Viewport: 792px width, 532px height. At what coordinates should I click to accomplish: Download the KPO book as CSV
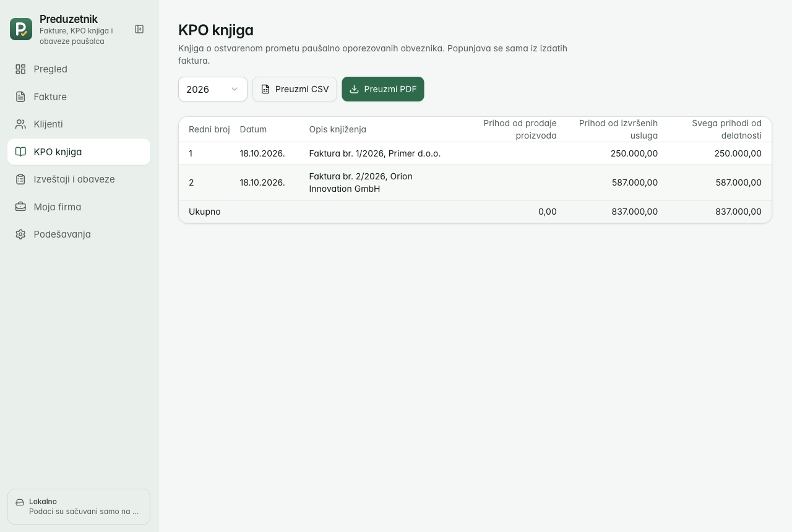pyautogui.click(x=295, y=89)
